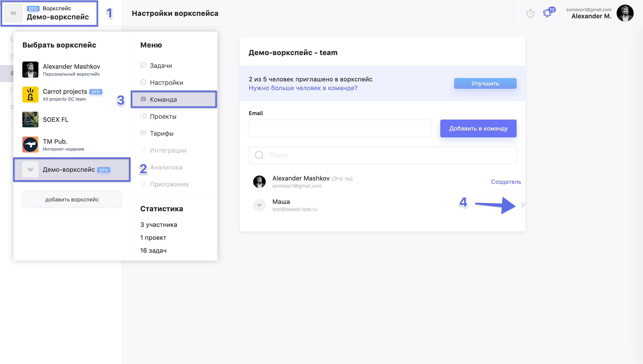Open Команда menu item
The height and width of the screenshot is (364, 643).
[x=174, y=99]
